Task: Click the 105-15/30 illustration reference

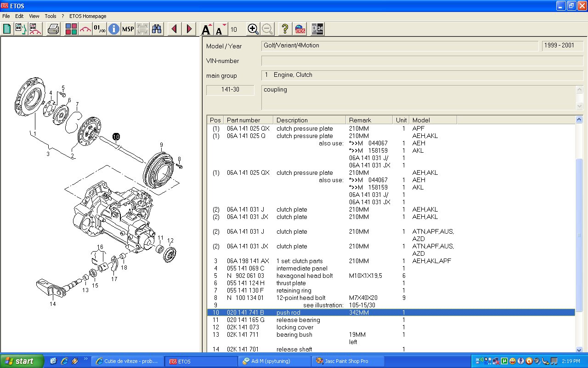Action: coord(362,305)
